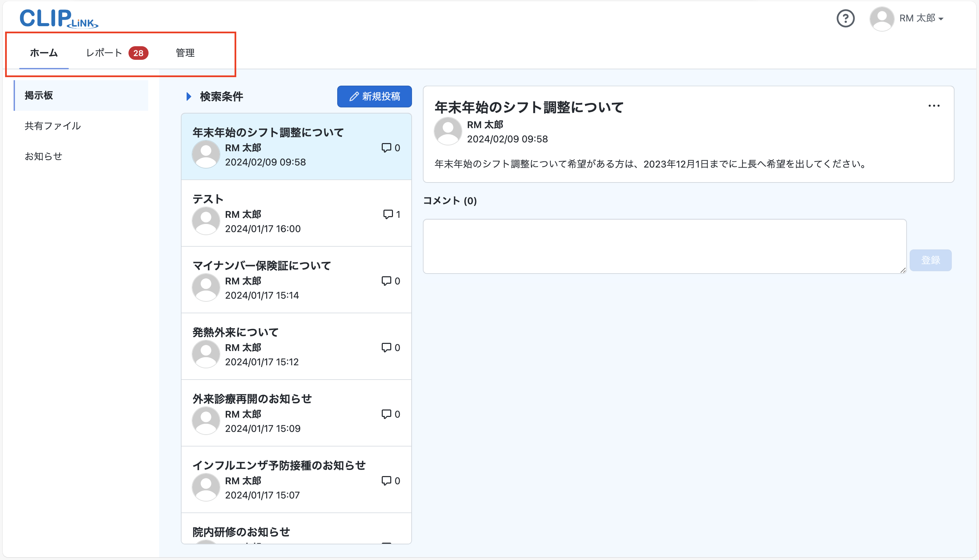Click the post author avatar in detail pane
Image resolution: width=979 pixels, height=560 pixels.
[448, 132]
